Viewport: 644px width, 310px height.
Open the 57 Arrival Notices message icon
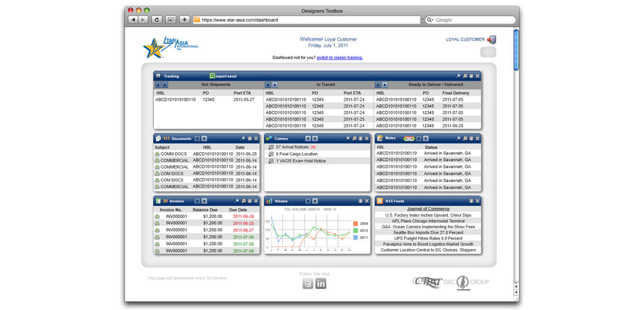(x=270, y=147)
